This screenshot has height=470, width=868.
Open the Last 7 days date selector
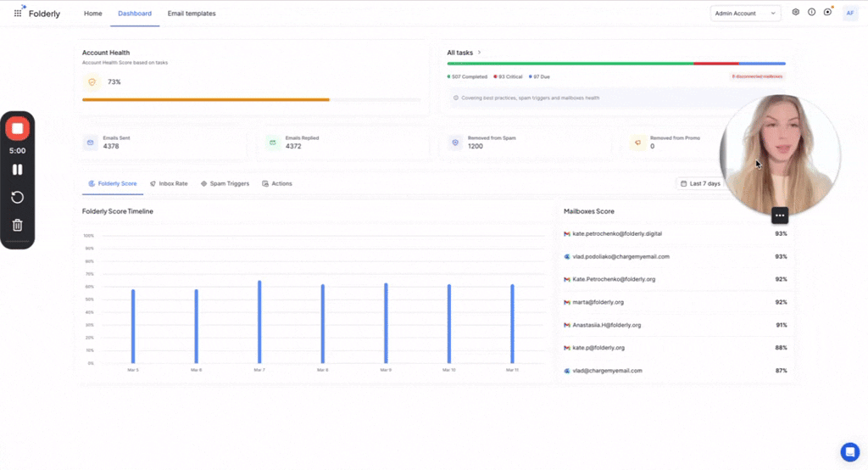click(700, 183)
